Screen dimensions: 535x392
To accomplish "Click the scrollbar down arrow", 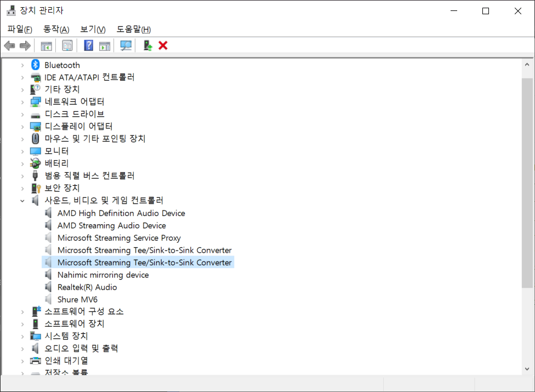I will click(x=527, y=369).
